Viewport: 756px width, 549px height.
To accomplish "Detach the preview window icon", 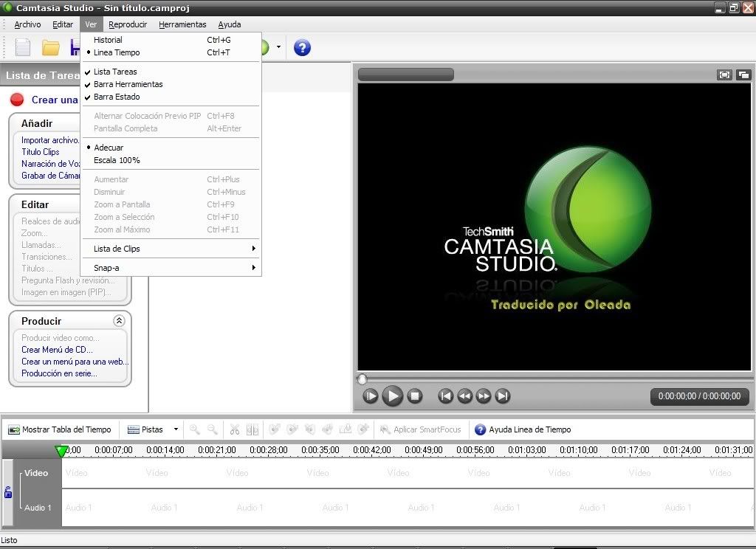I will [x=743, y=75].
